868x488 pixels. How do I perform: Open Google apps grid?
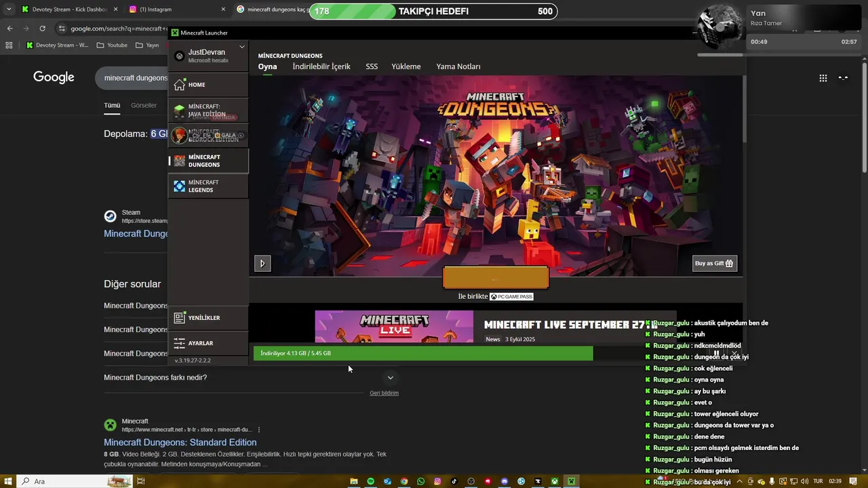click(823, 78)
